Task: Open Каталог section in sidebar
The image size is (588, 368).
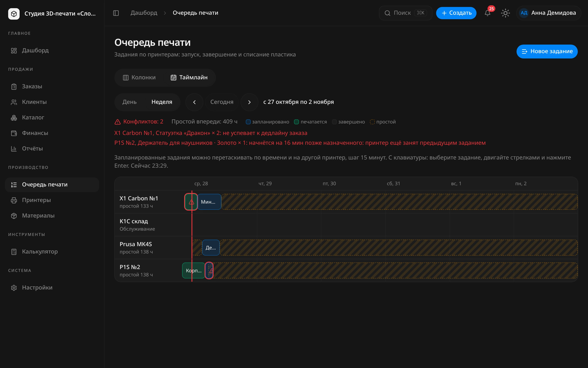Action: tap(52, 118)
